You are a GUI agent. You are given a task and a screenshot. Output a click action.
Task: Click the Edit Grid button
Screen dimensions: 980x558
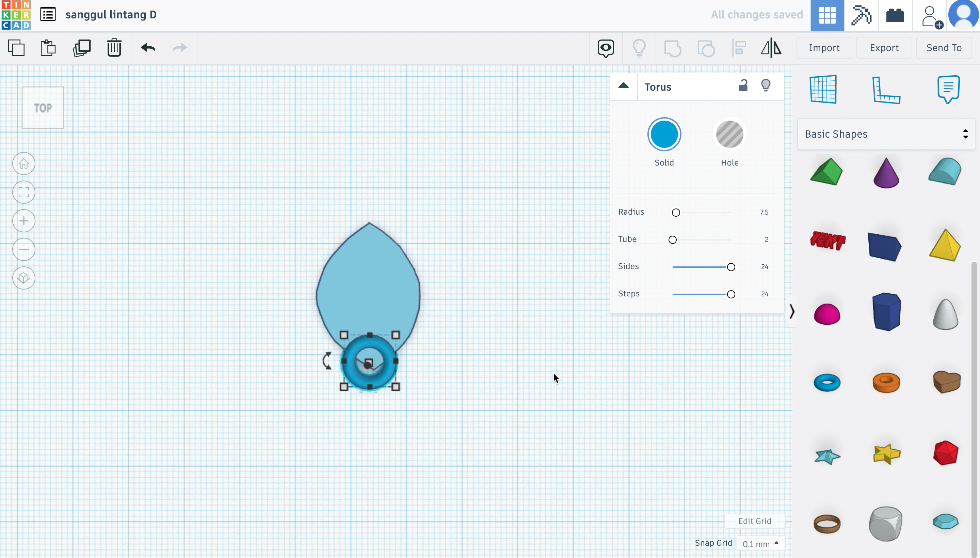click(754, 521)
